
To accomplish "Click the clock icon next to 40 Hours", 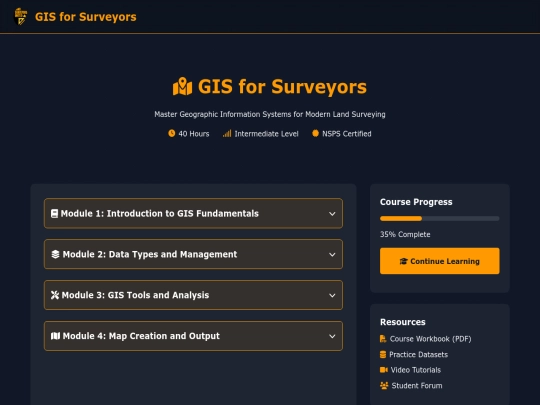I will (172, 133).
